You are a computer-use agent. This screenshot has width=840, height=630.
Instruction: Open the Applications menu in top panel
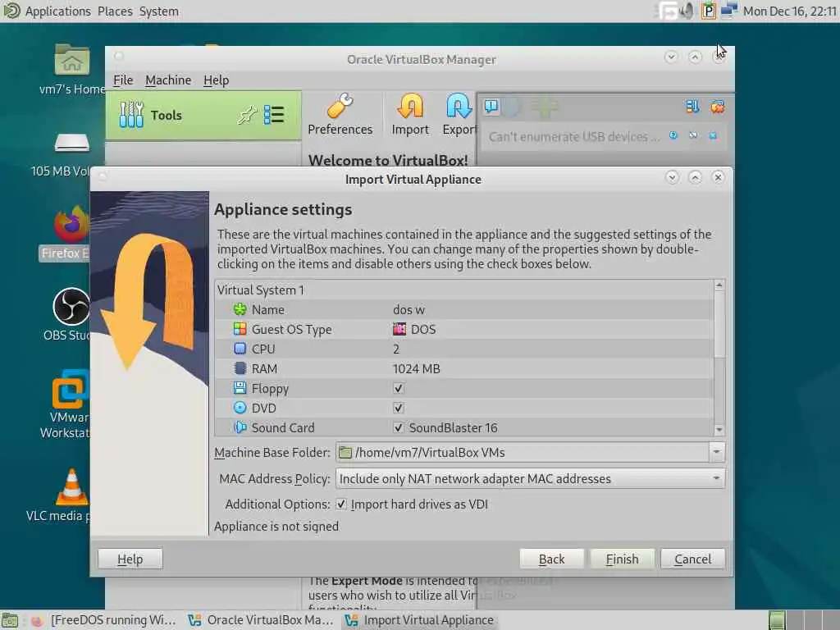(x=58, y=11)
